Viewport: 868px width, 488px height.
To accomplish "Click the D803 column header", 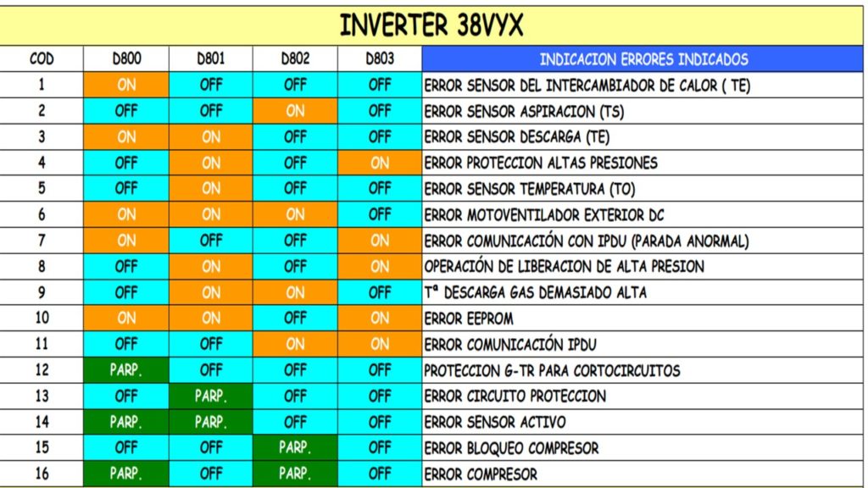I will pos(380,58).
